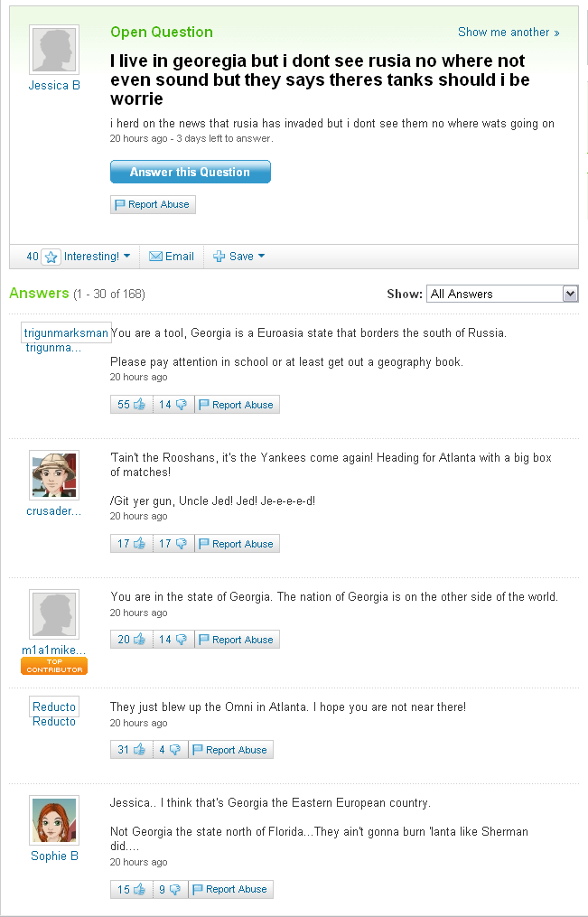Open the Sophie B username link
This screenshot has height=917, width=588.
click(54, 856)
